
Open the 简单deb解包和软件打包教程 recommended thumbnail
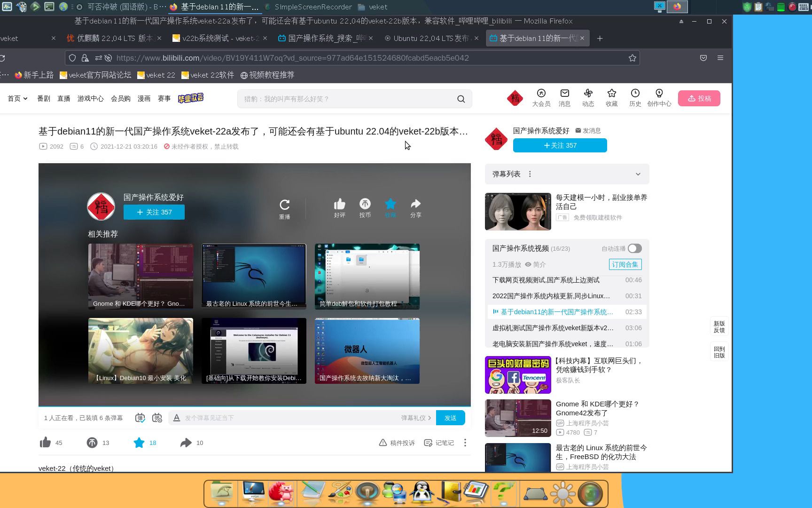tap(367, 276)
